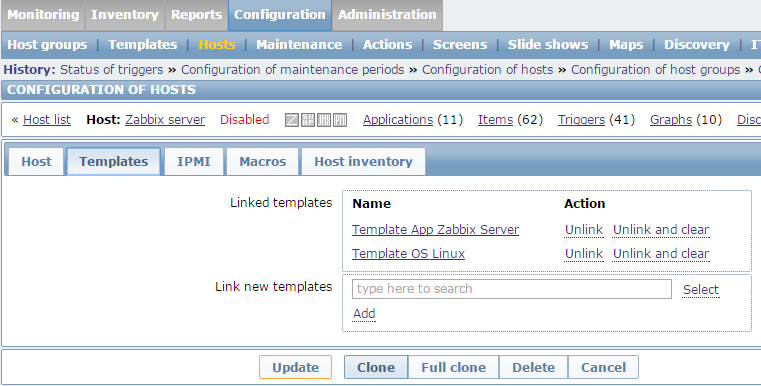The image size is (761, 386).
Task: Click the Full clone button
Action: (x=453, y=367)
